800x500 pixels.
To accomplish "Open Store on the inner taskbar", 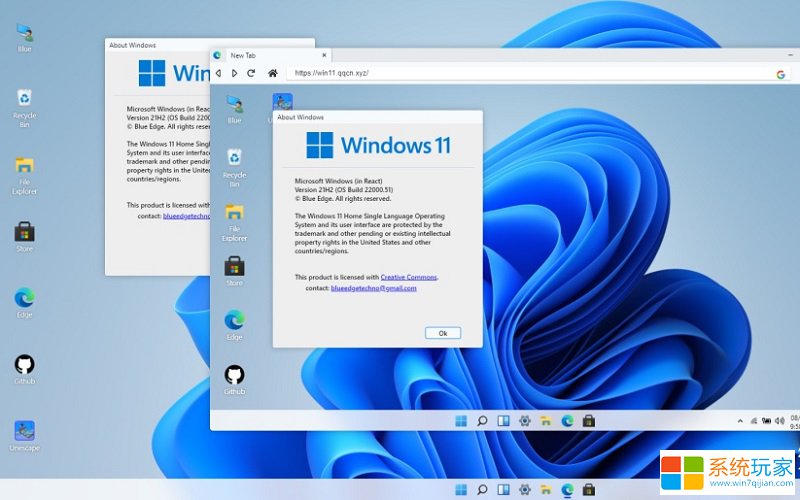I will coord(589,421).
